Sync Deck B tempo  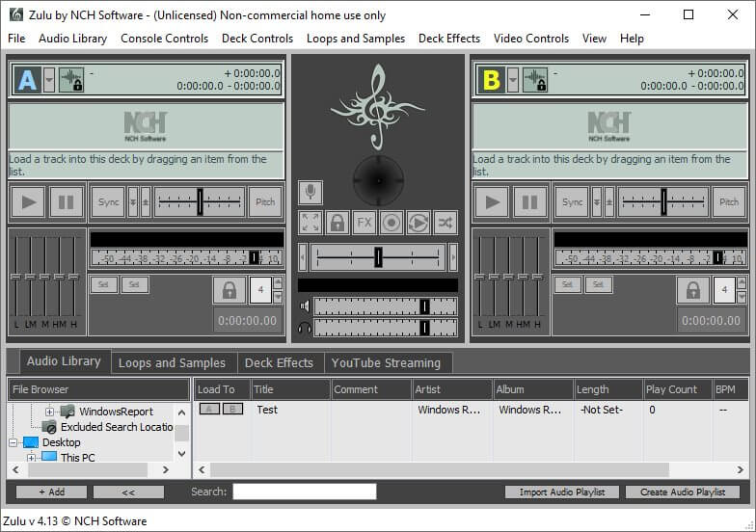(x=572, y=202)
